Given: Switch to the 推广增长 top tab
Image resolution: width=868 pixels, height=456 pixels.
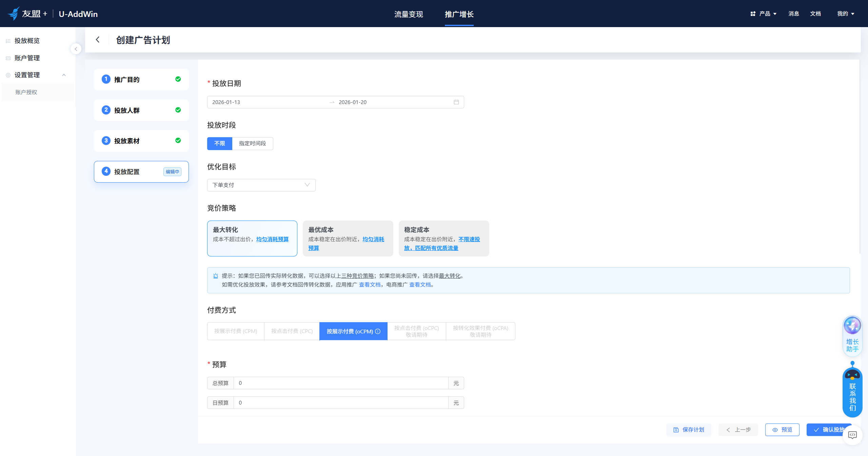Looking at the screenshot, I should click(459, 14).
